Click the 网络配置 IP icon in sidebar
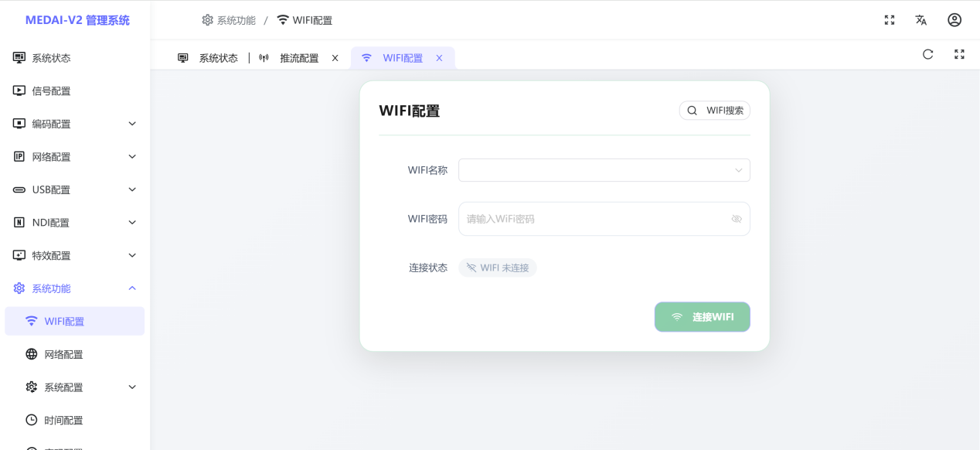This screenshot has height=450, width=980. pos(19,156)
